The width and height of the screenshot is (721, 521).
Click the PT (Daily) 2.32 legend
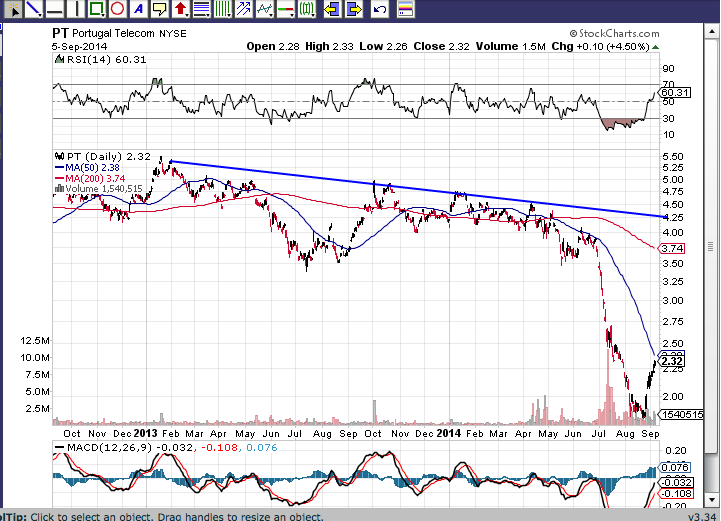[103, 157]
